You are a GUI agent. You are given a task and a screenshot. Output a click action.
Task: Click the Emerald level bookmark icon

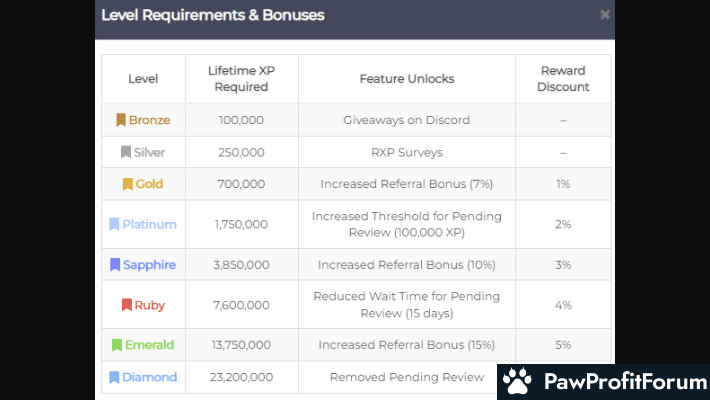click(116, 345)
